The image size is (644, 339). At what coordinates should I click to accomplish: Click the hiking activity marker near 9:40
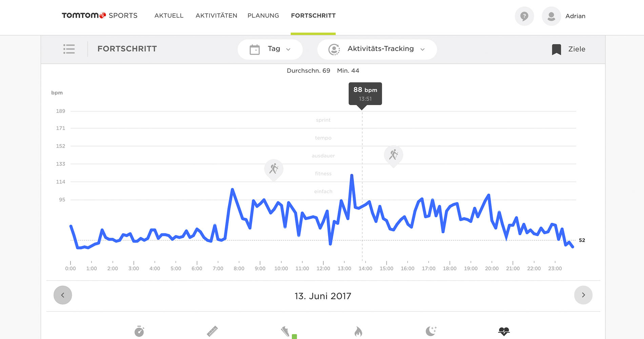point(274,168)
